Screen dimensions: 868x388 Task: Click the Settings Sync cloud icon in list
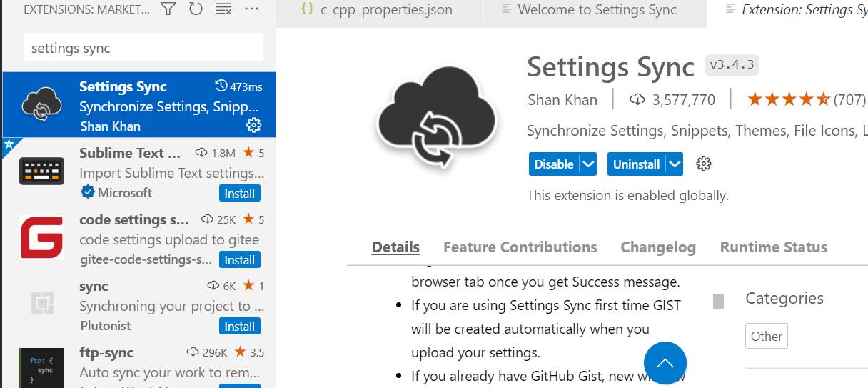click(x=41, y=106)
